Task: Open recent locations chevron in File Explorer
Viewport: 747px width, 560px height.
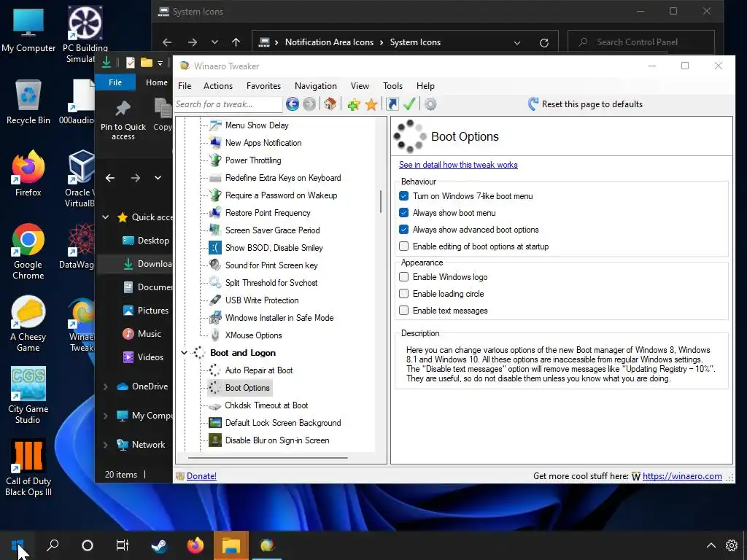Action: pos(158,178)
